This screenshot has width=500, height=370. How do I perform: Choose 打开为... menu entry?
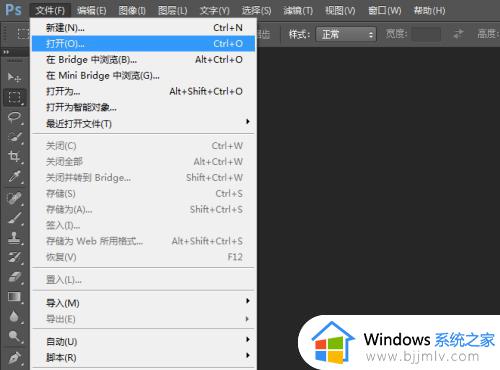pos(144,91)
